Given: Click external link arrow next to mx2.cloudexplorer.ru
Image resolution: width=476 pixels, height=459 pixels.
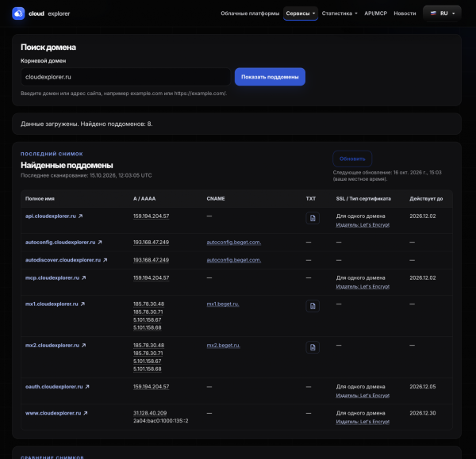Looking at the screenshot, I should pyautogui.click(x=84, y=345).
